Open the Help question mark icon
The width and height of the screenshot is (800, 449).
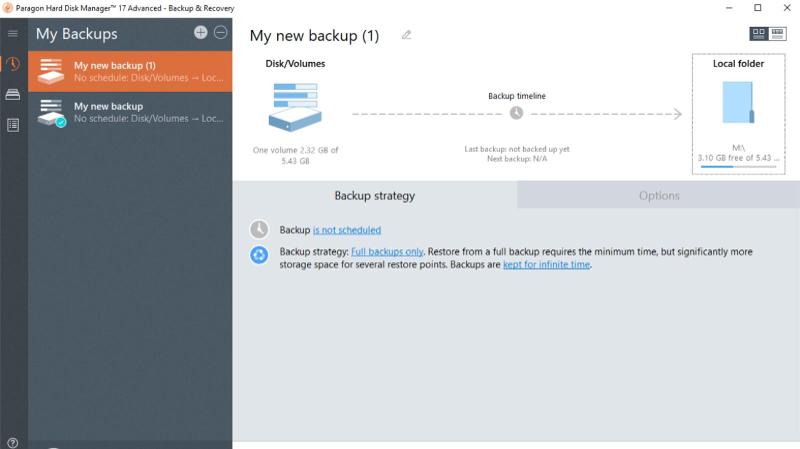pos(13,443)
